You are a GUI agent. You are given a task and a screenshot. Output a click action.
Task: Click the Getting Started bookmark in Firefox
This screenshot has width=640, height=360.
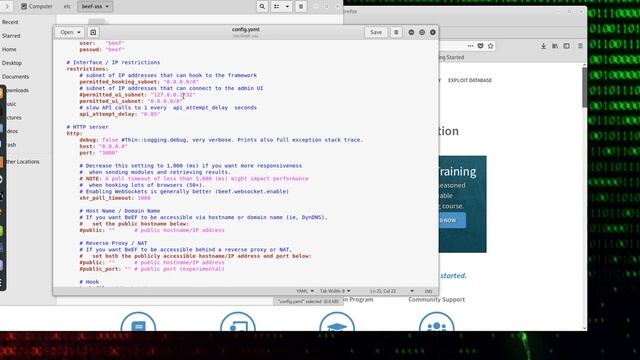[x=451, y=58]
